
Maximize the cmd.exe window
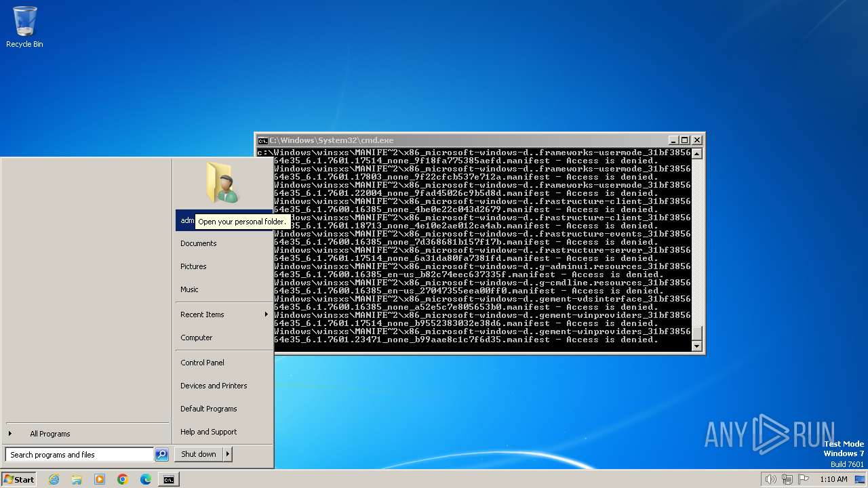click(685, 140)
